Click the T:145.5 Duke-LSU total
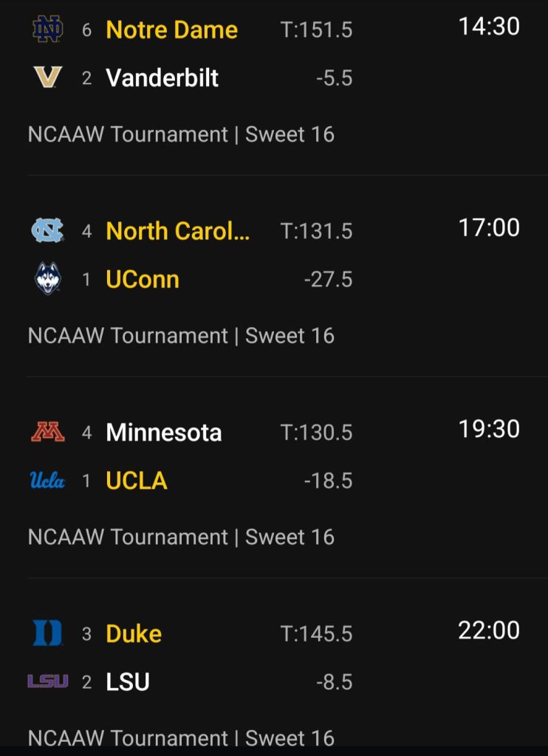 point(316,634)
